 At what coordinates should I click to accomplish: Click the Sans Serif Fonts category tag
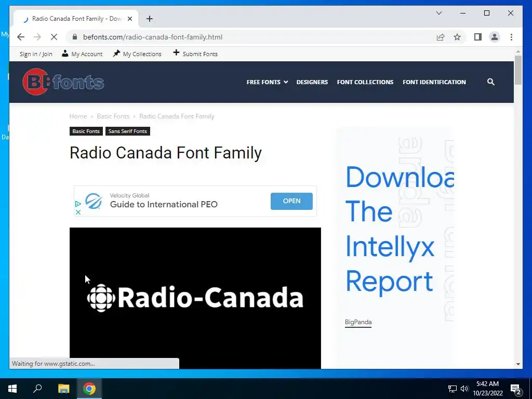[128, 131]
